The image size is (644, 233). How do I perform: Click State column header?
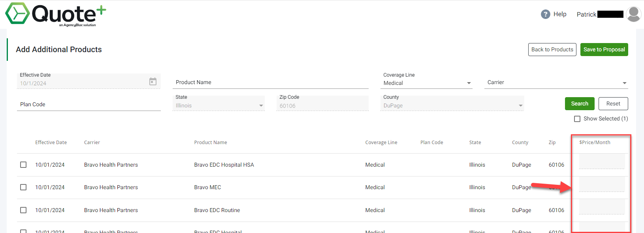475,143
